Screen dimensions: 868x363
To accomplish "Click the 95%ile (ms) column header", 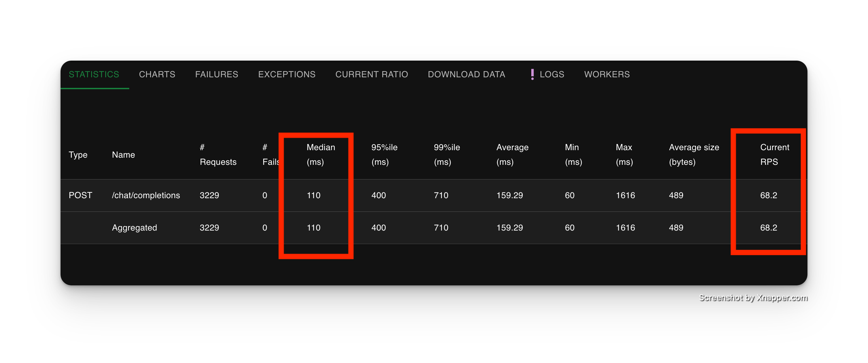I will coord(384,155).
